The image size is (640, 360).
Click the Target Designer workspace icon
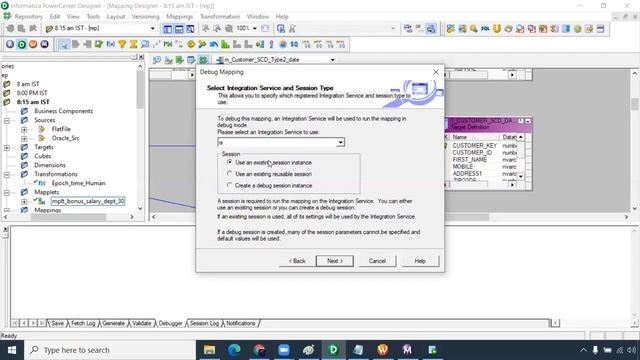coord(168,60)
